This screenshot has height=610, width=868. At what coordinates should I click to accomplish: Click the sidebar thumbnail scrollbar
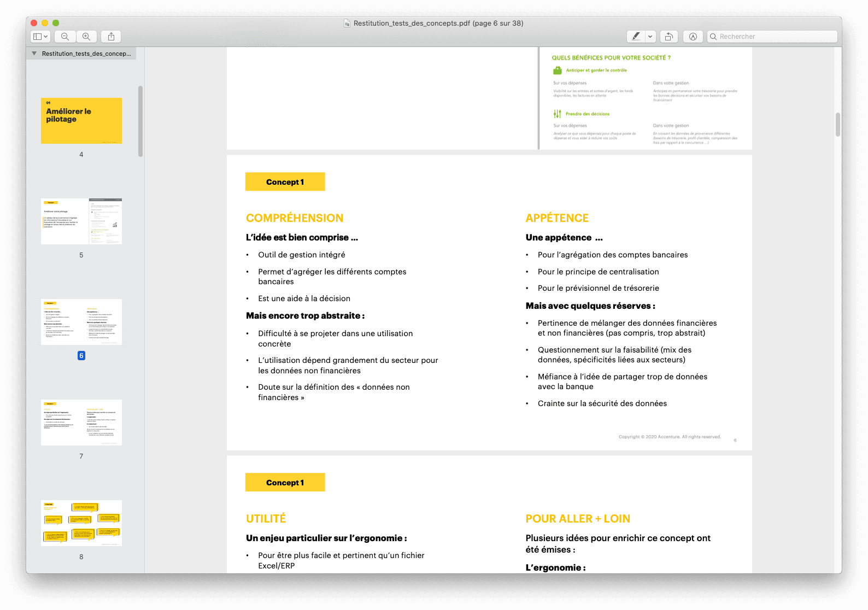[140, 121]
